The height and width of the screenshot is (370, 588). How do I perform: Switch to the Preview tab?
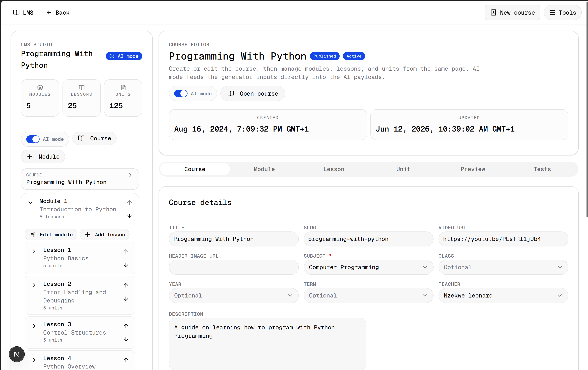click(473, 169)
